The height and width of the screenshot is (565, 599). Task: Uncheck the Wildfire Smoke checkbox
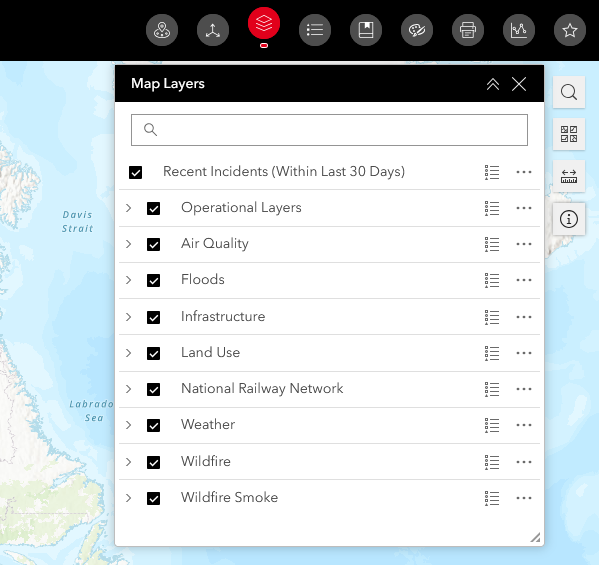[154, 498]
